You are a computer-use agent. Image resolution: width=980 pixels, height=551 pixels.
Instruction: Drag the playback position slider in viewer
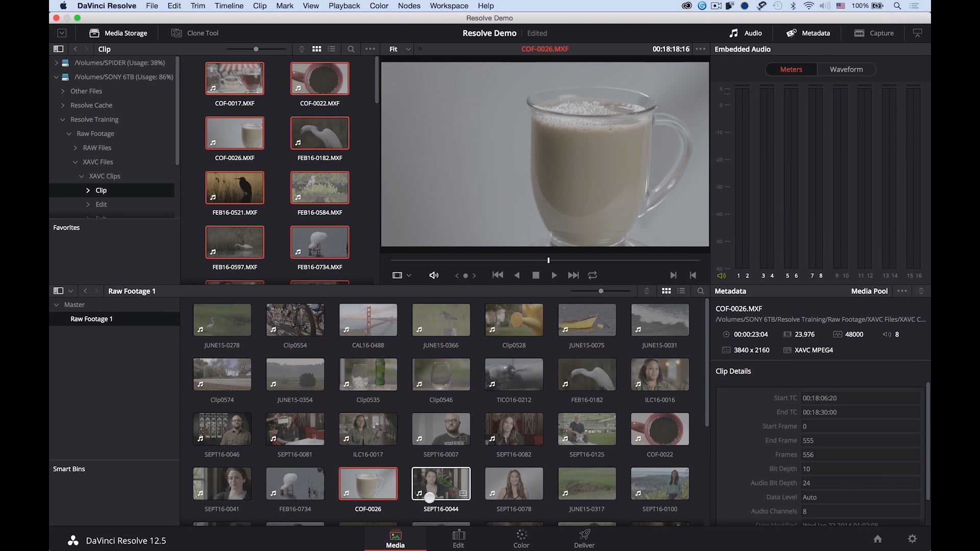pos(549,259)
